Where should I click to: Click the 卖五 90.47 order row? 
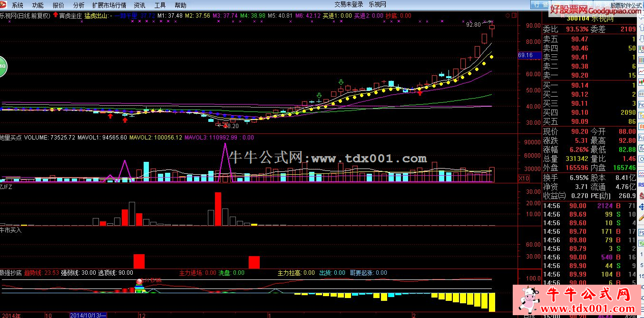tap(589, 40)
